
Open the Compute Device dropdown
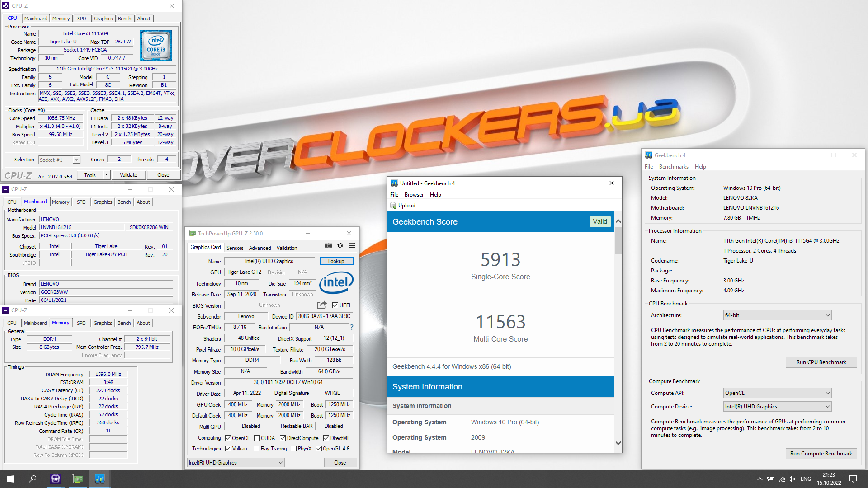[777, 407]
